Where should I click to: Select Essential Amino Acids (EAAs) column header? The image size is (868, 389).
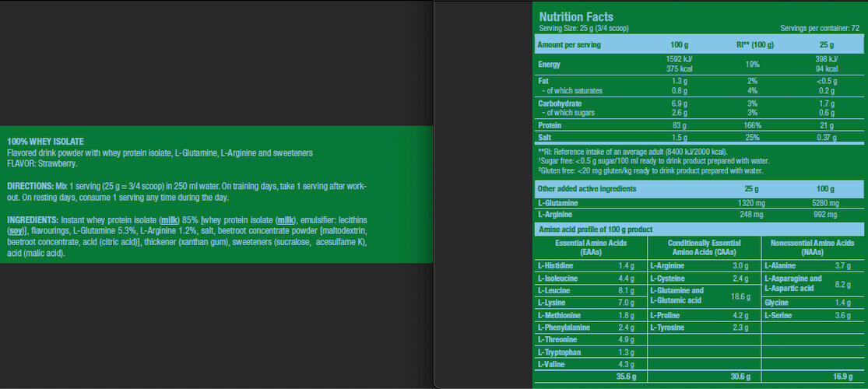(x=592, y=247)
